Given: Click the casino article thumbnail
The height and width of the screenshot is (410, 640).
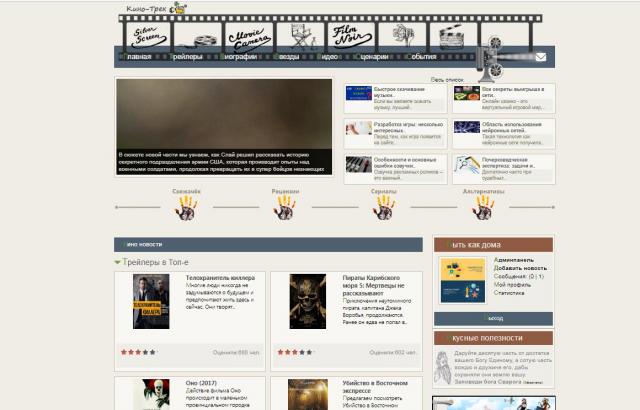Looking at the screenshot, I should tap(467, 93).
